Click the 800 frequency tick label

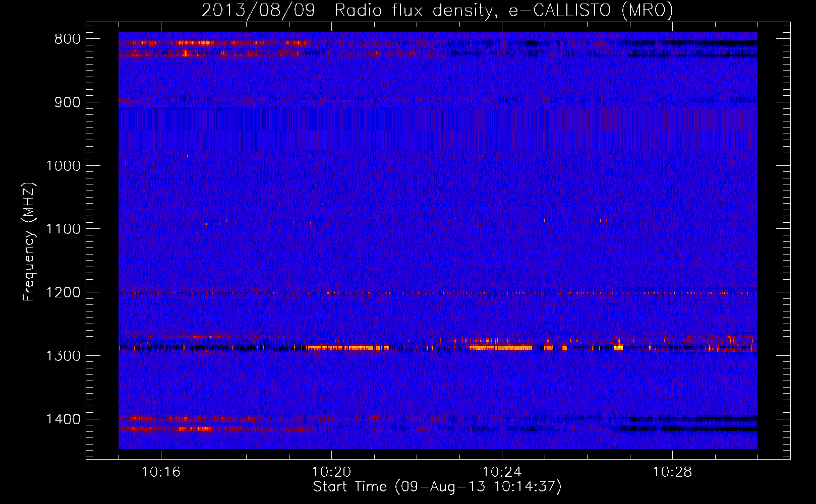tap(67, 39)
